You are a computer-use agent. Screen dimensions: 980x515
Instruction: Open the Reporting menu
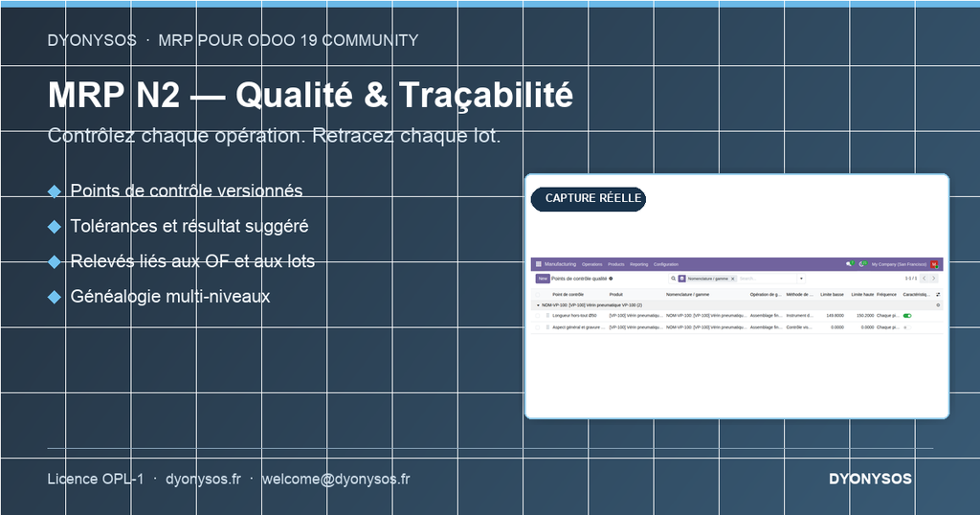[x=638, y=264]
